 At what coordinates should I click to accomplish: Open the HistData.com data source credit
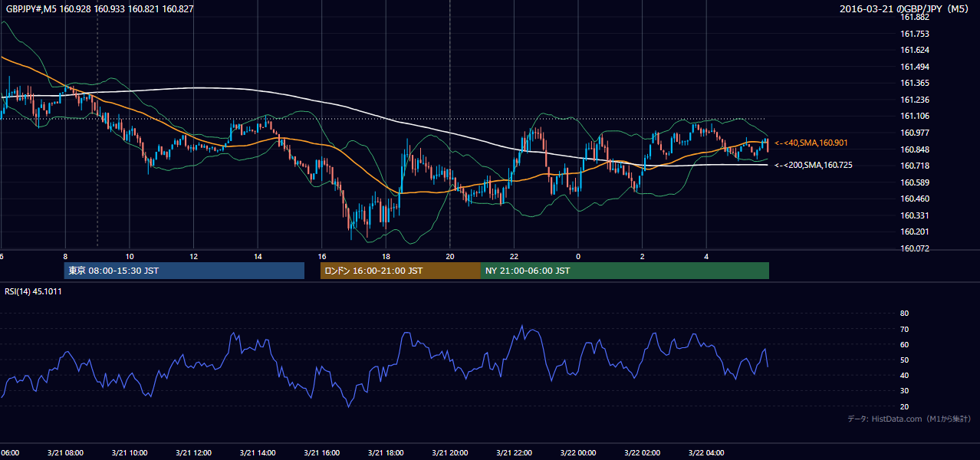click(909, 419)
